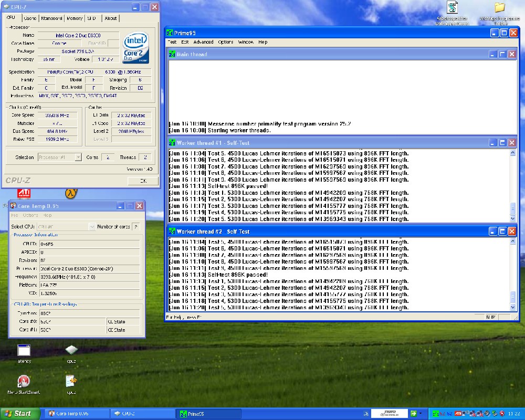Click the Processor name field in Core Temp
Image resolution: width=525 pixels, height=420 pixels.
pyautogui.click(x=89, y=268)
